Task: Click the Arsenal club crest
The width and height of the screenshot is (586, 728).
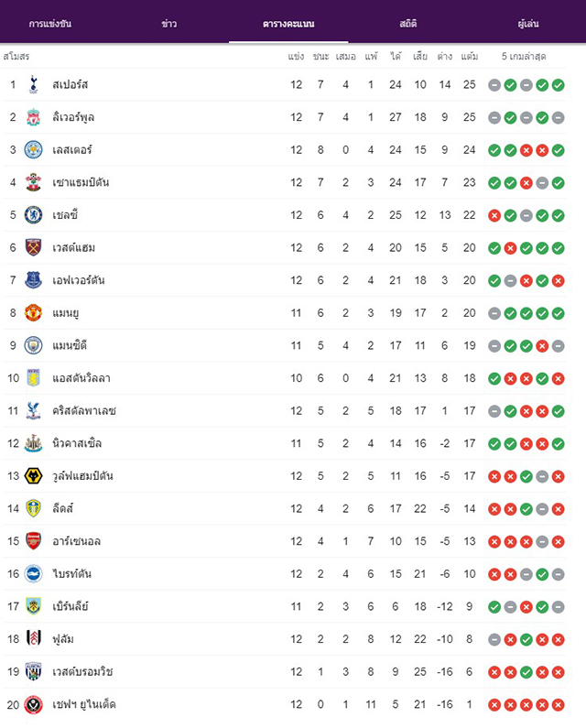Action: point(33,541)
